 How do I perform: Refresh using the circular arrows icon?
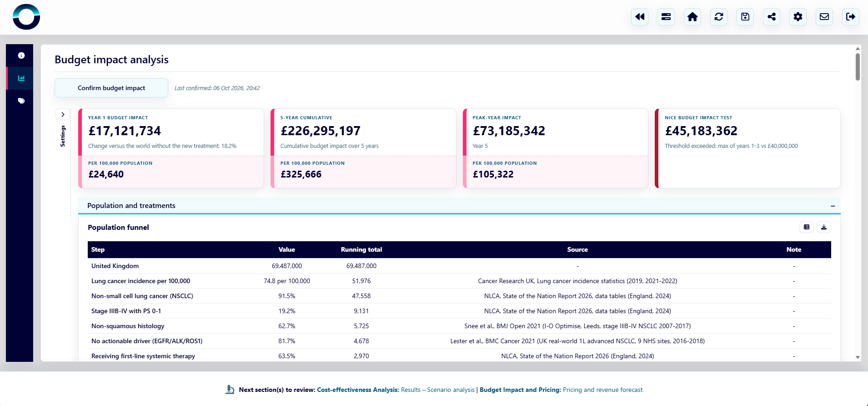pyautogui.click(x=719, y=17)
